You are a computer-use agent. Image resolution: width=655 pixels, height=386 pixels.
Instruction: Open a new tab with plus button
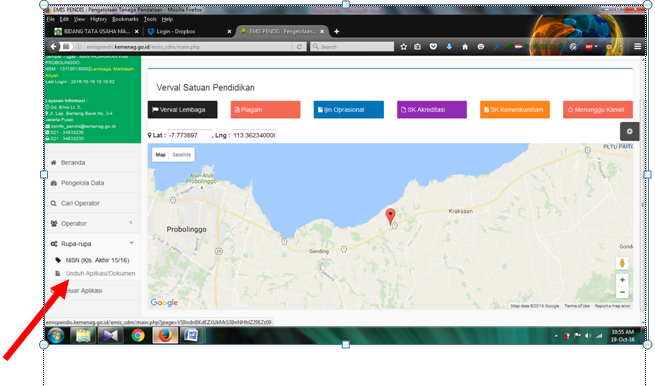tap(337, 31)
